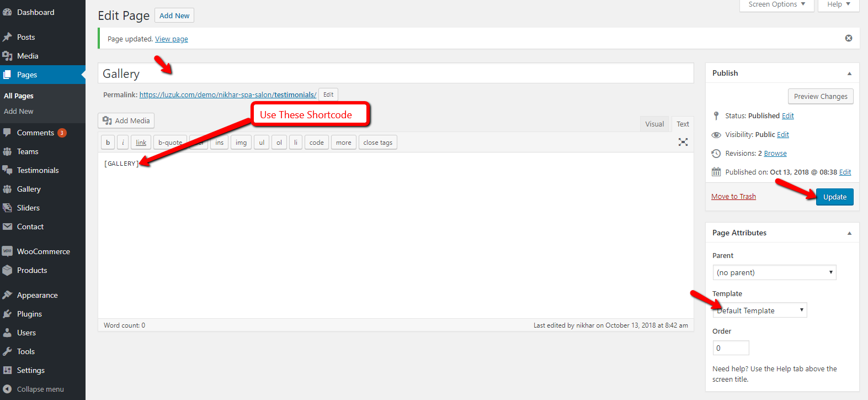Open the Appearance menu

37,295
